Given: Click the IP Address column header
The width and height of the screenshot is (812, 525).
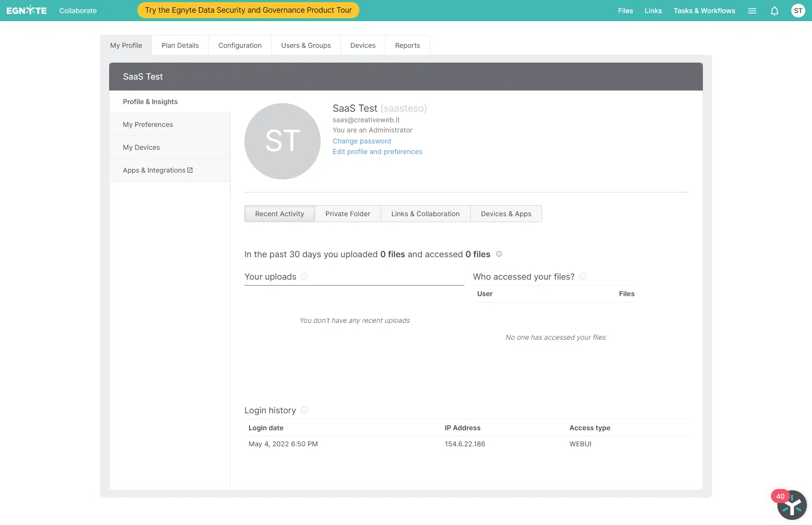Looking at the screenshot, I should coord(462,428).
